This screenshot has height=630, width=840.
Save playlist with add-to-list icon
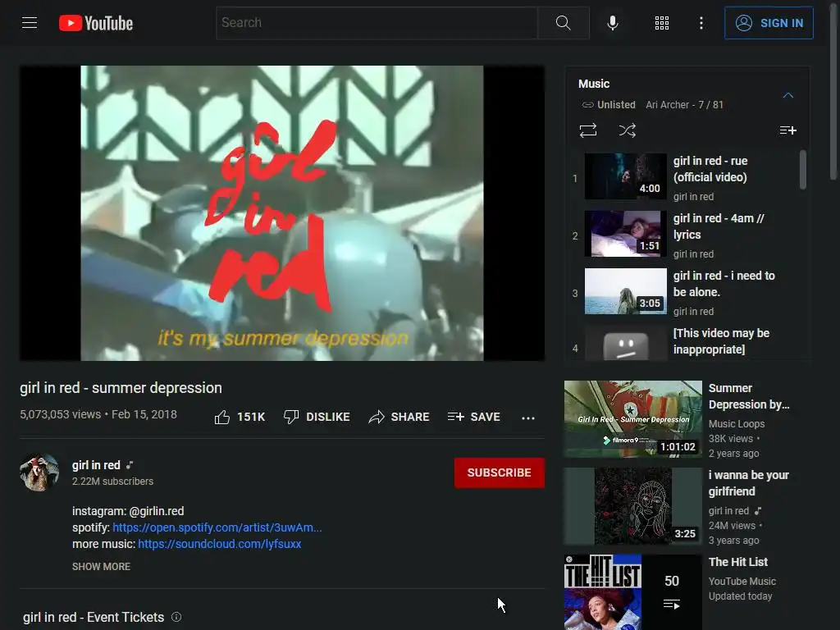pos(787,130)
